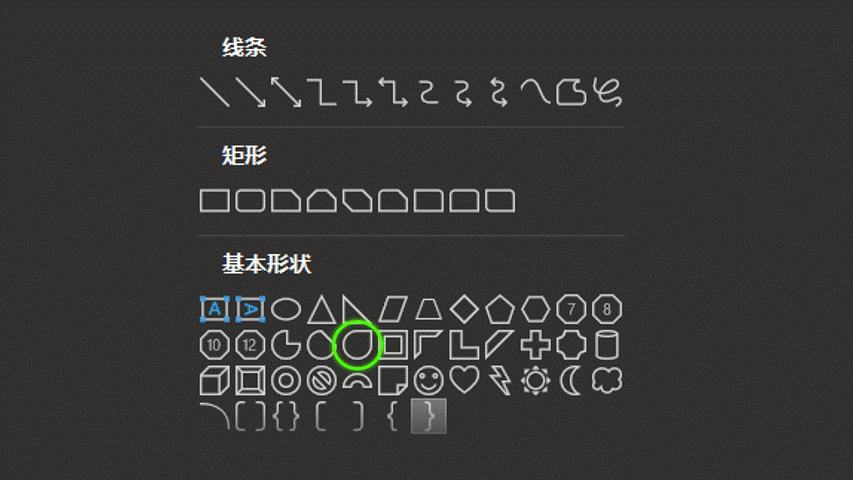Screen dimensions: 853x480
Task: Select the oval shape
Action: tap(286, 309)
